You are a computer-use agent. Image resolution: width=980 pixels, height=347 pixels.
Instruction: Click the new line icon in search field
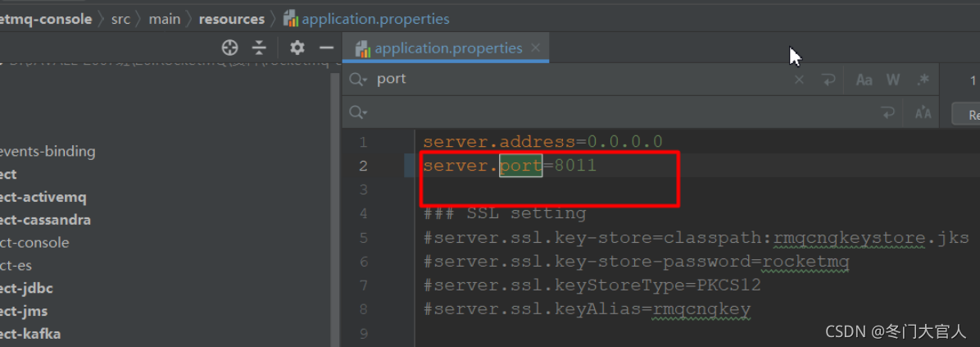828,80
